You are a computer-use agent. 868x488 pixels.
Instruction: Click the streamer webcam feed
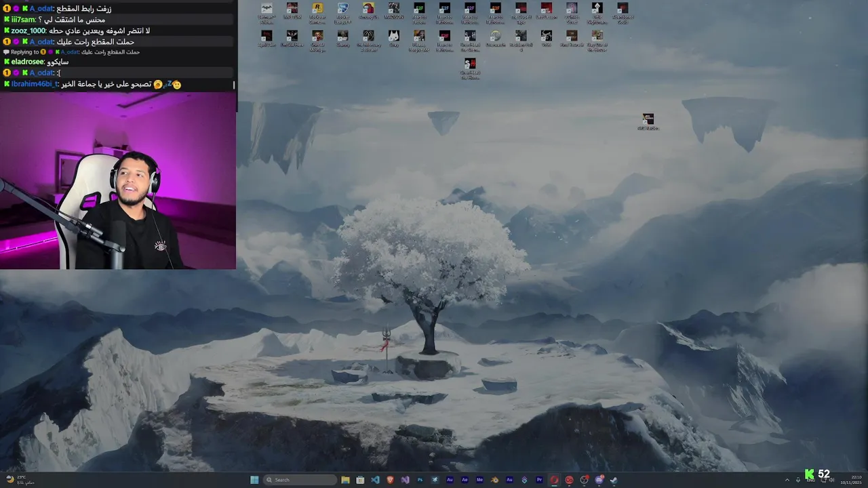click(118, 181)
